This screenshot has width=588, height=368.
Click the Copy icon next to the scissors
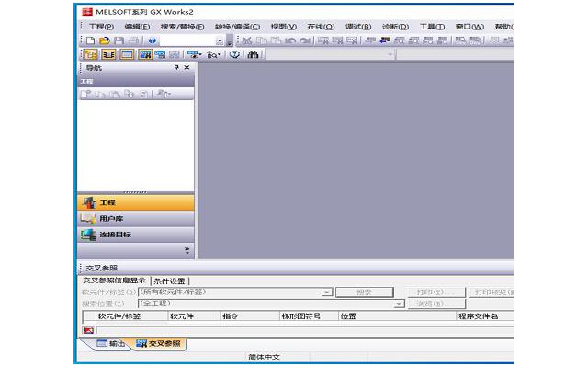click(261, 40)
